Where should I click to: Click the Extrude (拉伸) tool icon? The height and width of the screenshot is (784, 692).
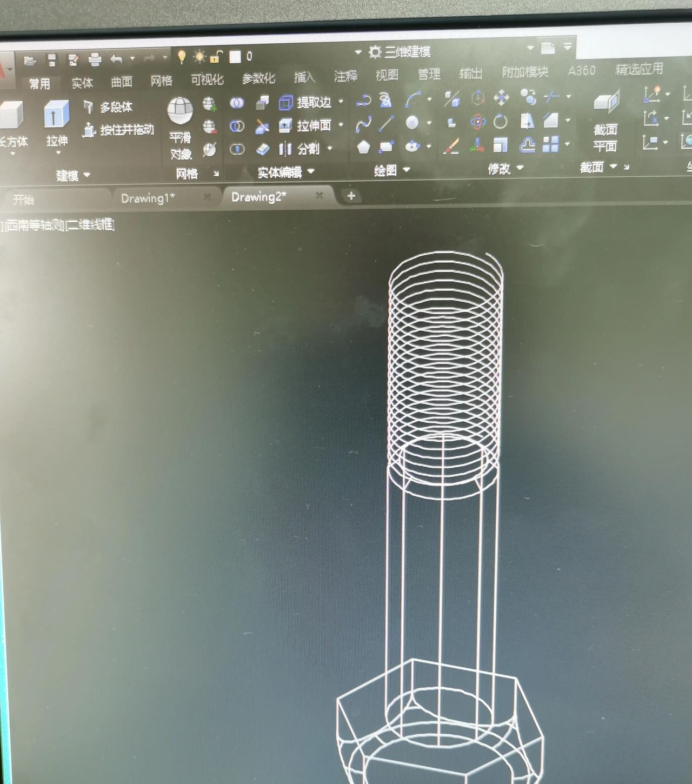(56, 116)
